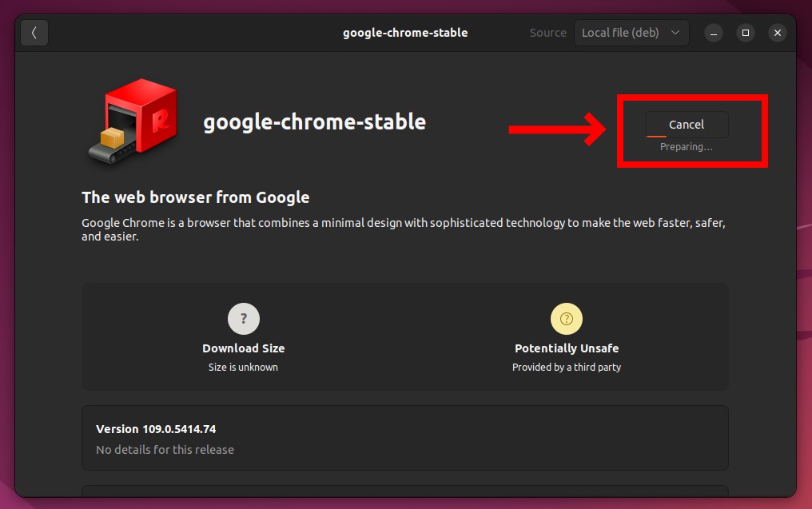Click the Google Chrome description paragraph

(404, 229)
